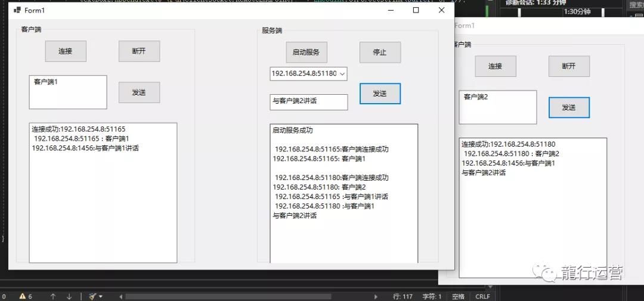Click 断开 in the background Form1 window
644x301 pixels.
pos(569,66)
